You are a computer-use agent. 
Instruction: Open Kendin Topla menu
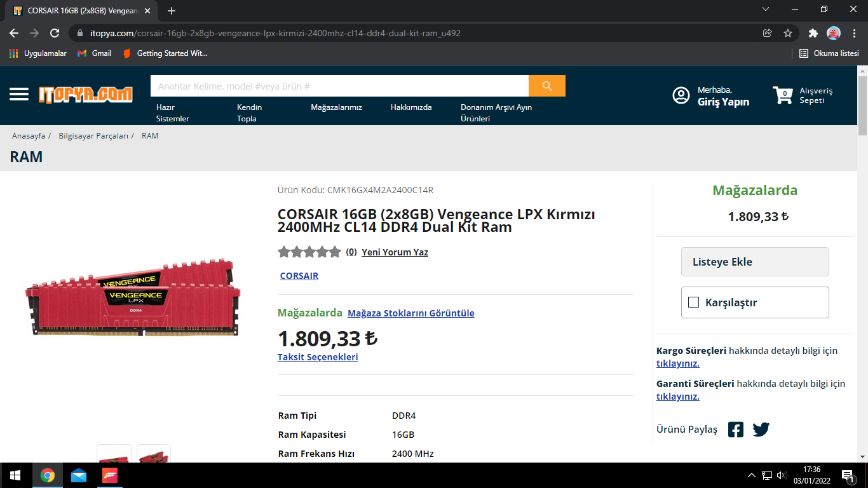pos(250,113)
